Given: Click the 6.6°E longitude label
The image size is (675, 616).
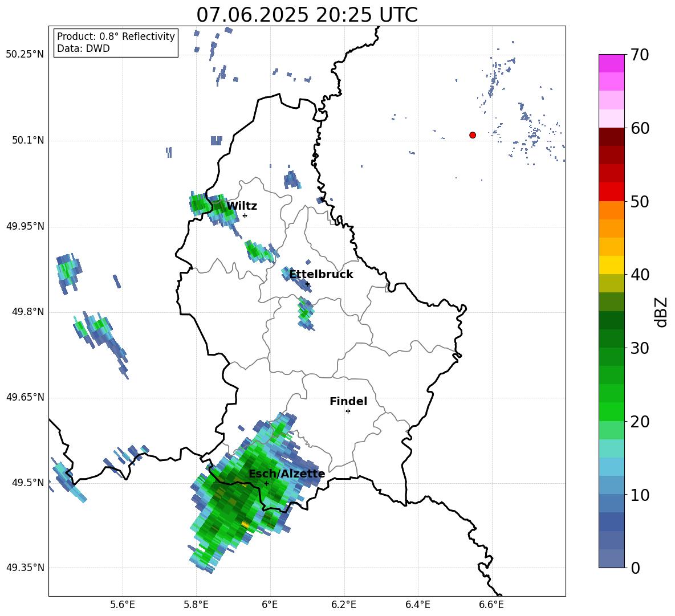Looking at the screenshot, I should coord(491,605).
